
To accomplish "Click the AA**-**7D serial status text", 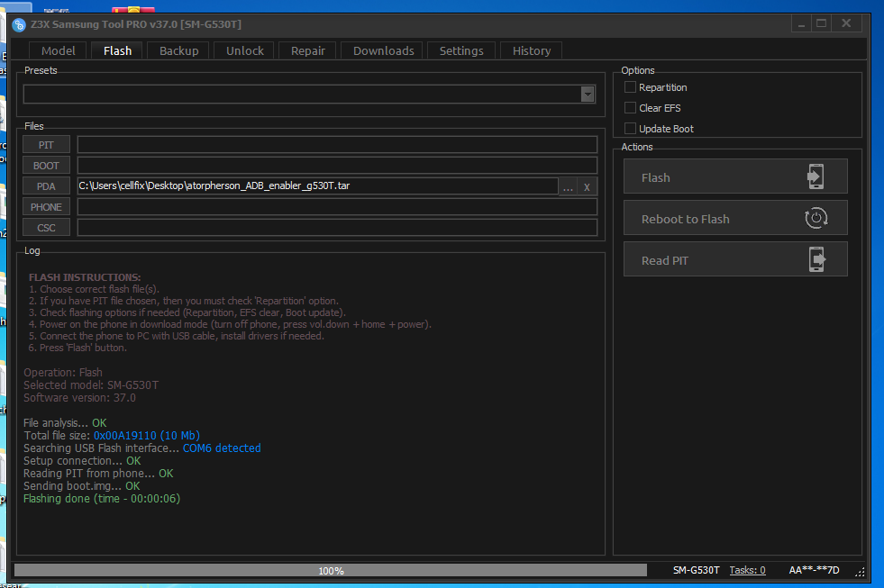I will (x=814, y=570).
